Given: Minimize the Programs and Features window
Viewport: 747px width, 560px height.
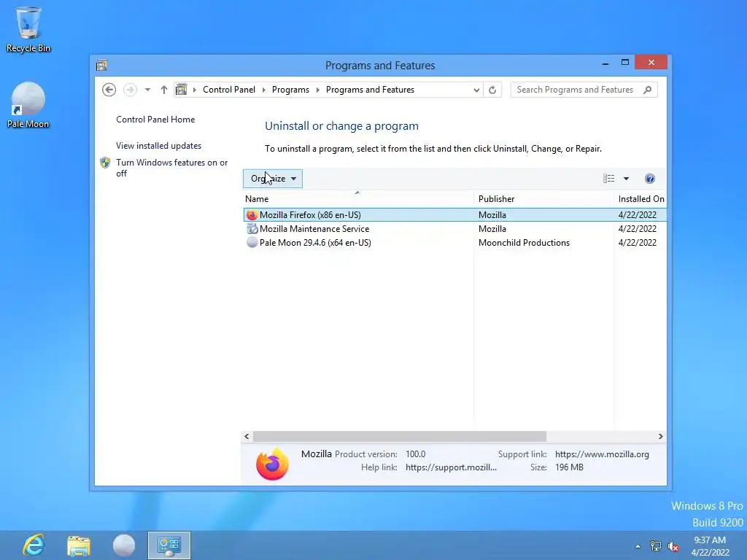Looking at the screenshot, I should click(605, 63).
